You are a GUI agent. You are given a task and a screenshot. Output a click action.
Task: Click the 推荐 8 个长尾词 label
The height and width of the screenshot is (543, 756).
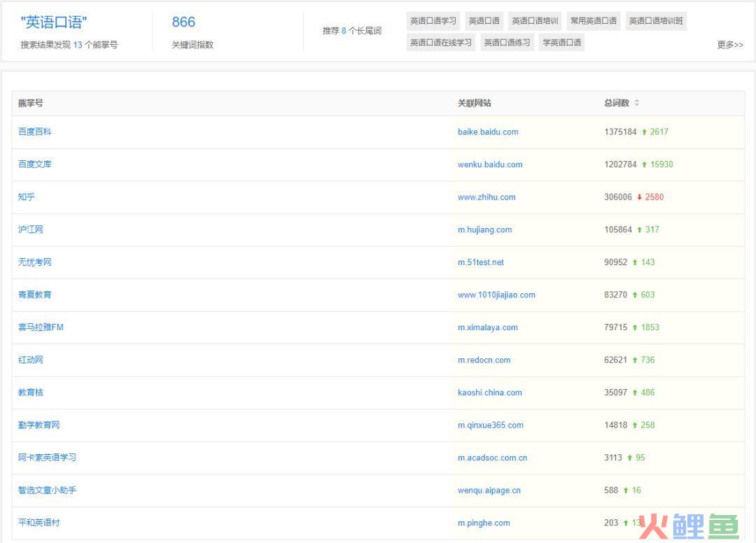pyautogui.click(x=352, y=31)
